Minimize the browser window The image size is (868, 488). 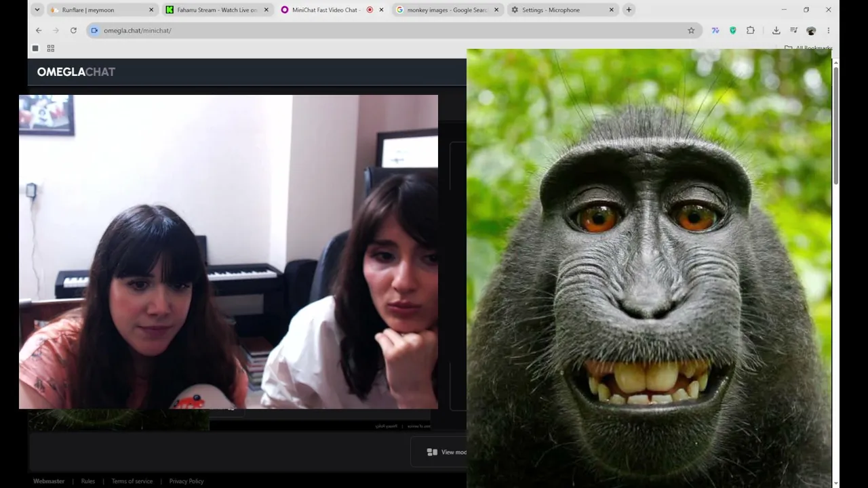[784, 9]
